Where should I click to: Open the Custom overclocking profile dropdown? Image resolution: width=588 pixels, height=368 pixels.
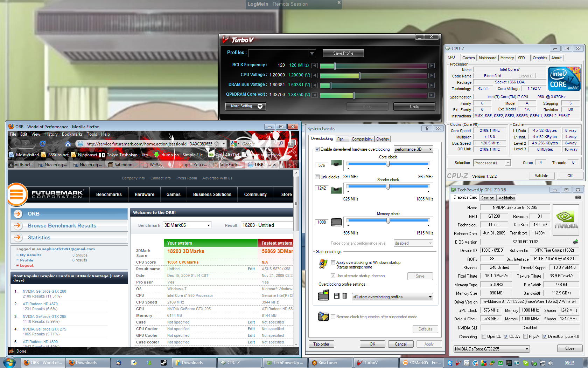(392, 297)
